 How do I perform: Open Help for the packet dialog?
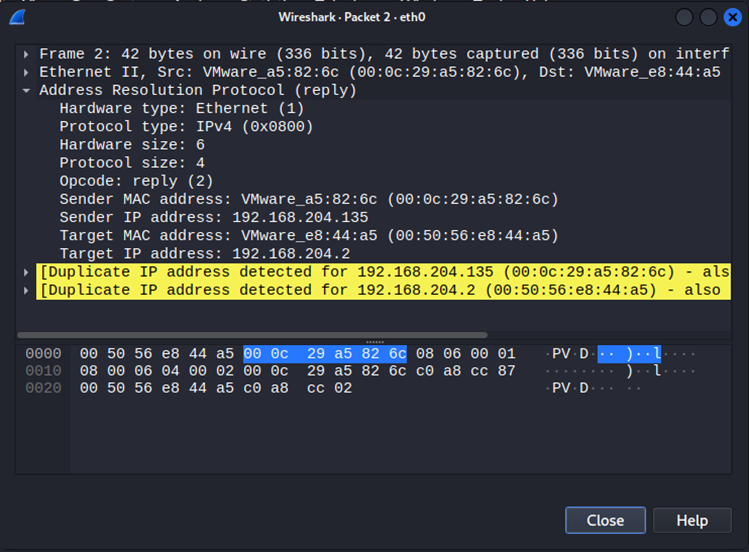pos(691,520)
